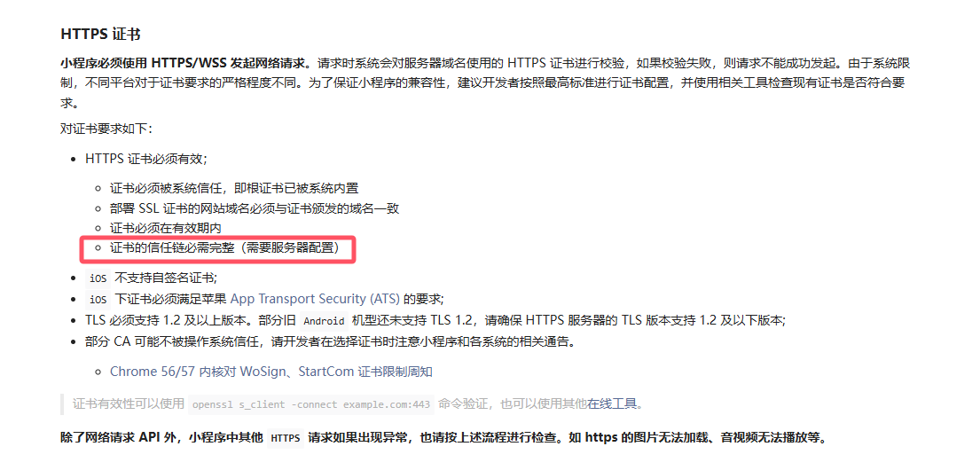Click the iOS code tag before 不支持自签名证书
This screenshot has width=980, height=470.
98,277
